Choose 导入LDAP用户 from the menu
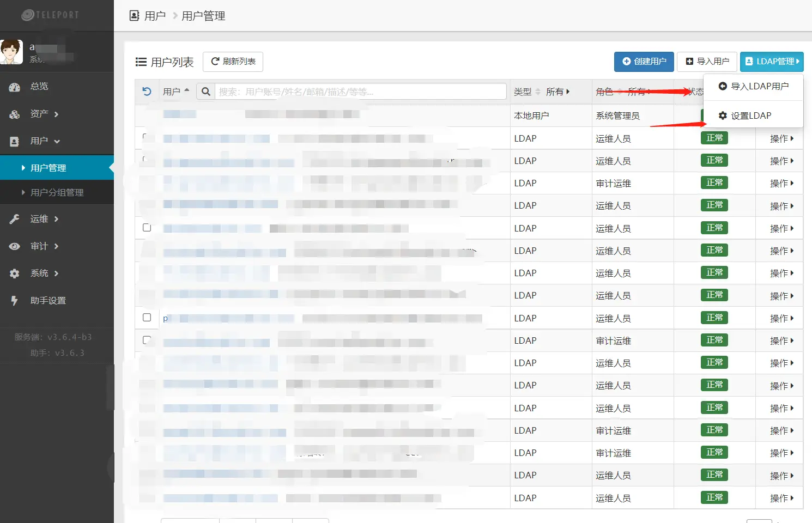812x523 pixels. pos(754,86)
